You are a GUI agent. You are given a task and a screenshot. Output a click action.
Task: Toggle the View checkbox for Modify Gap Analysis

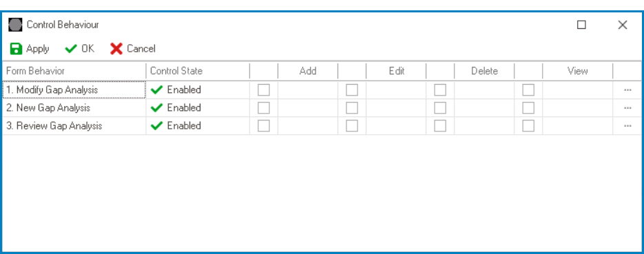pyautogui.click(x=528, y=90)
